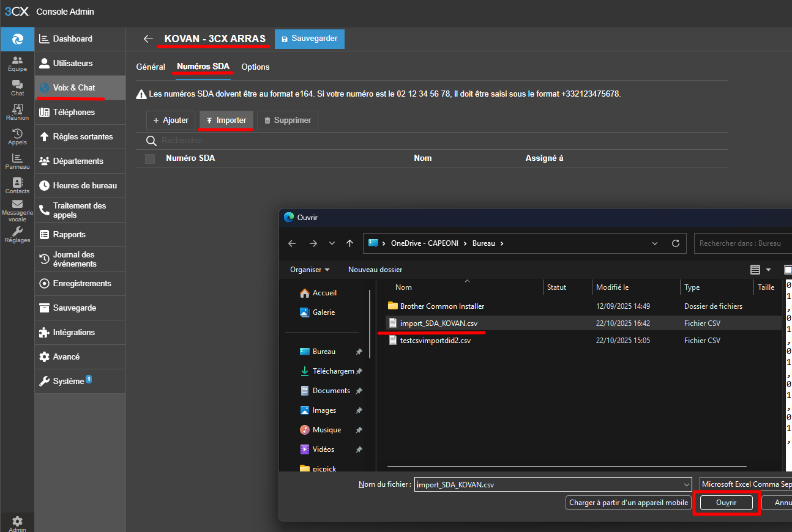792x532 pixels.
Task: Open Téléphones in the admin menu
Action: [80, 113]
